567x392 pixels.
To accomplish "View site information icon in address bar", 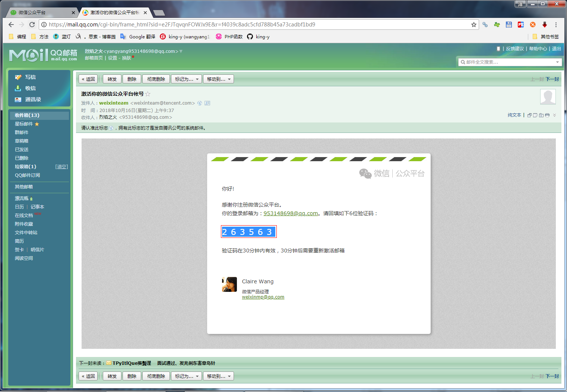I will (44, 25).
